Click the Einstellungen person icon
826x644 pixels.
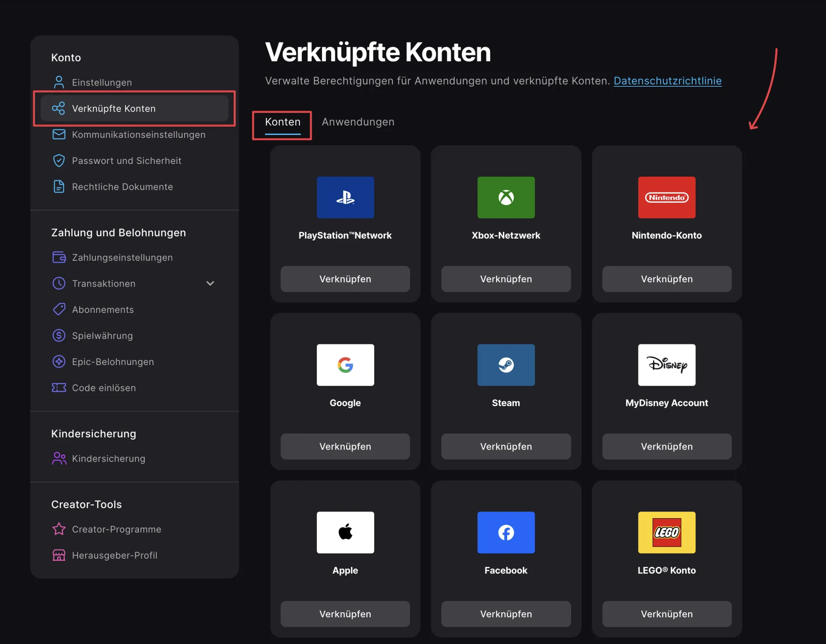coord(59,82)
